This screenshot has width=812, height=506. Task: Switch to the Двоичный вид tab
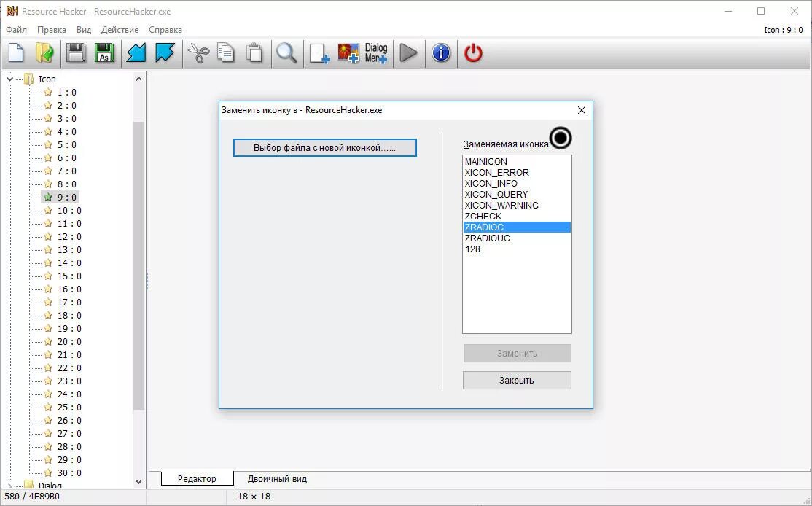[x=277, y=478]
